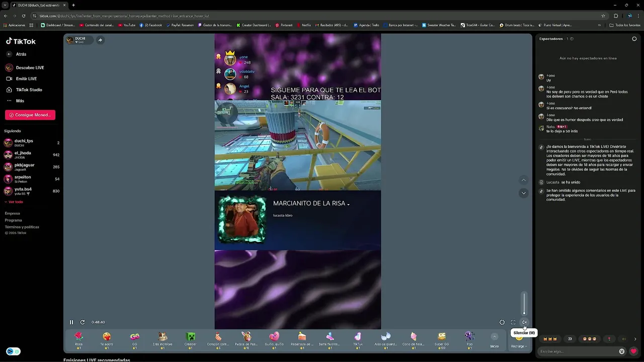
Task: Send the Pop gift
Action: point(469,340)
